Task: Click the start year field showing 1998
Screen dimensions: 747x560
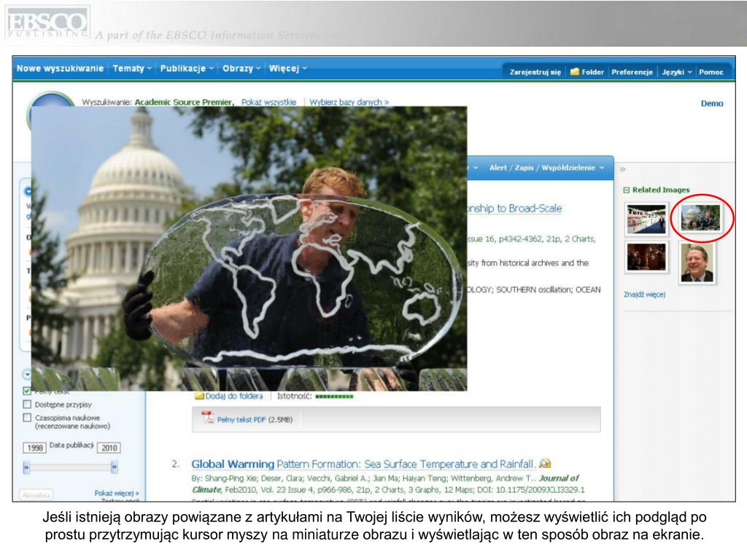Action: pyautogui.click(x=35, y=448)
